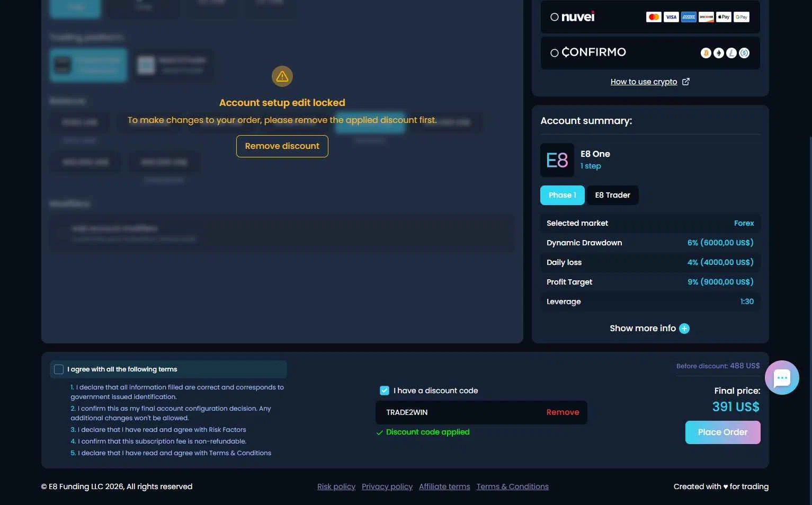Click Before discount 488 US$ text
Image resolution: width=812 pixels, height=505 pixels.
[x=718, y=366]
